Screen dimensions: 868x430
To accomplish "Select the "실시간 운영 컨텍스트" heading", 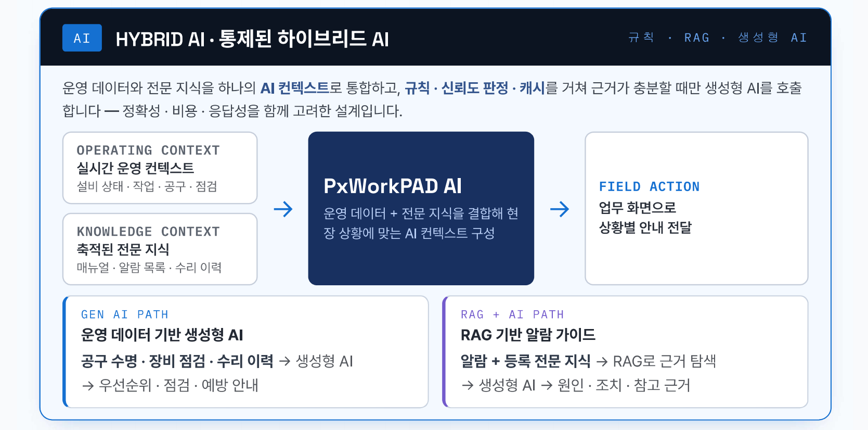I will (x=135, y=168).
